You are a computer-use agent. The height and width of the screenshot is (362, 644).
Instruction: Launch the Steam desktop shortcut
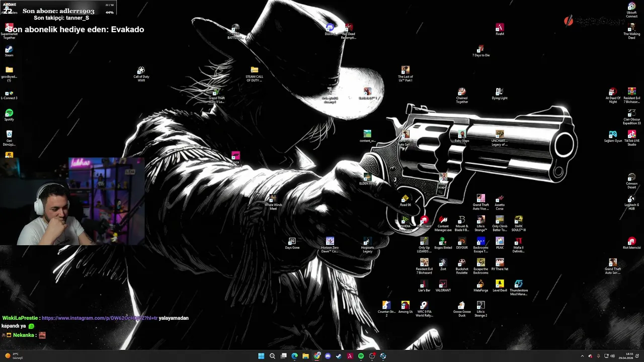click(9, 51)
